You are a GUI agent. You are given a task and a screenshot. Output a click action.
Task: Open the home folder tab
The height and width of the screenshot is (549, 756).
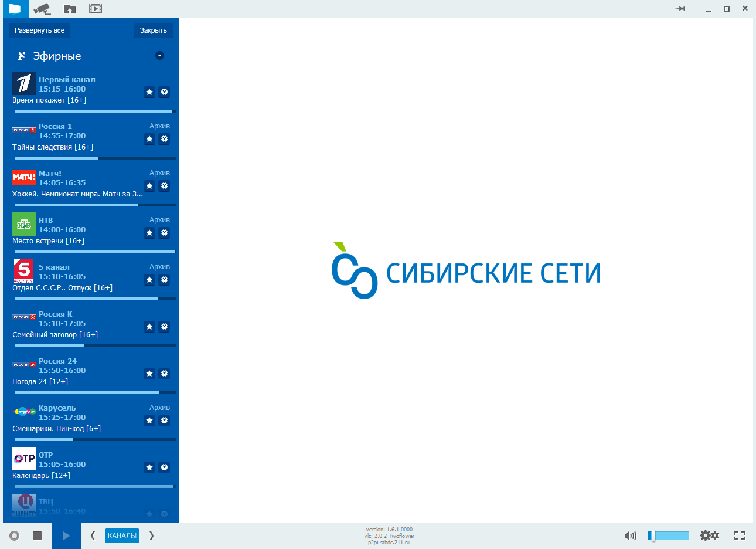coord(70,9)
